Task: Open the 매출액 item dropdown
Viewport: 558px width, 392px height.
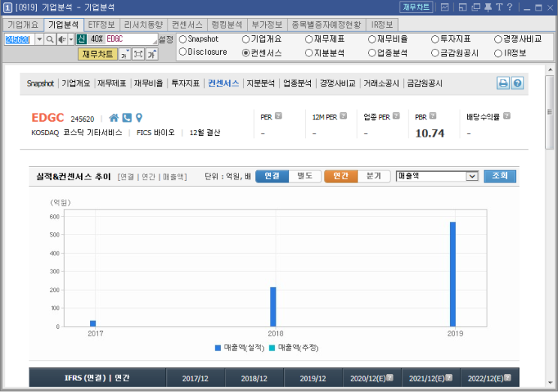Action: coord(472,176)
